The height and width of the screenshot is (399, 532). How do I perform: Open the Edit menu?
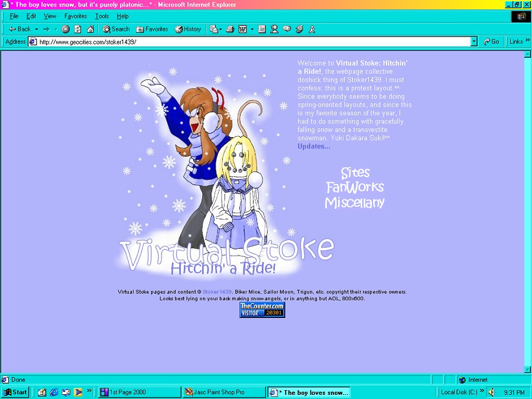[x=31, y=16]
